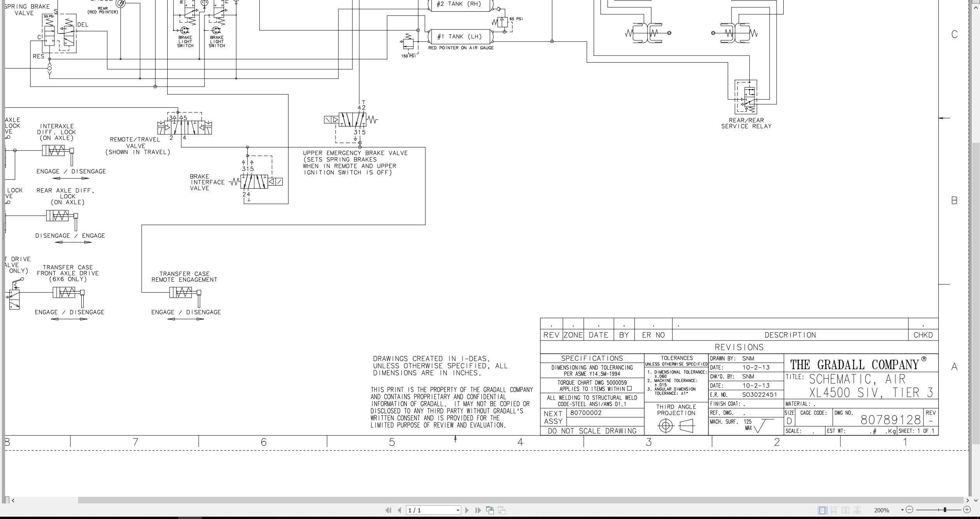Select single page view layout
980x519 pixels.
point(822,510)
